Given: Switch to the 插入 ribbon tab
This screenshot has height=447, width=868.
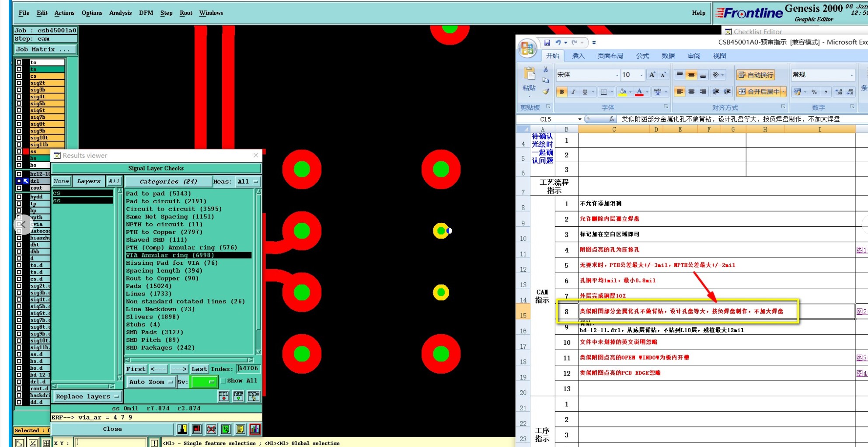Looking at the screenshot, I should click(x=578, y=56).
